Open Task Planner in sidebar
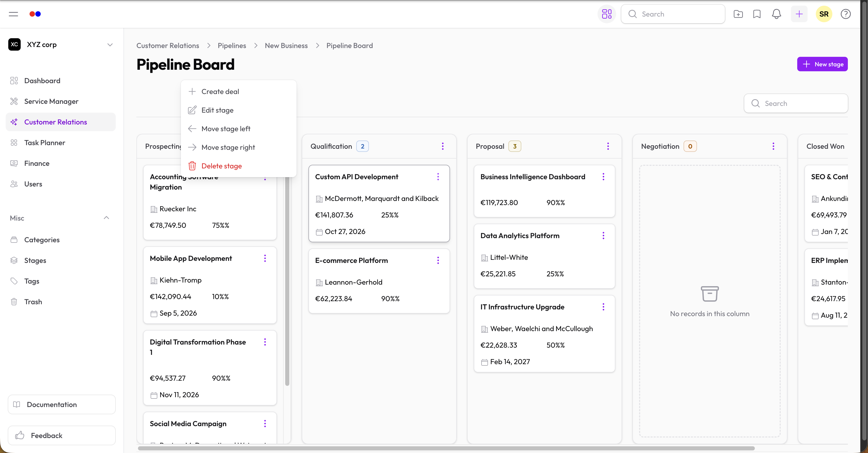The width and height of the screenshot is (868, 453). (x=61, y=143)
